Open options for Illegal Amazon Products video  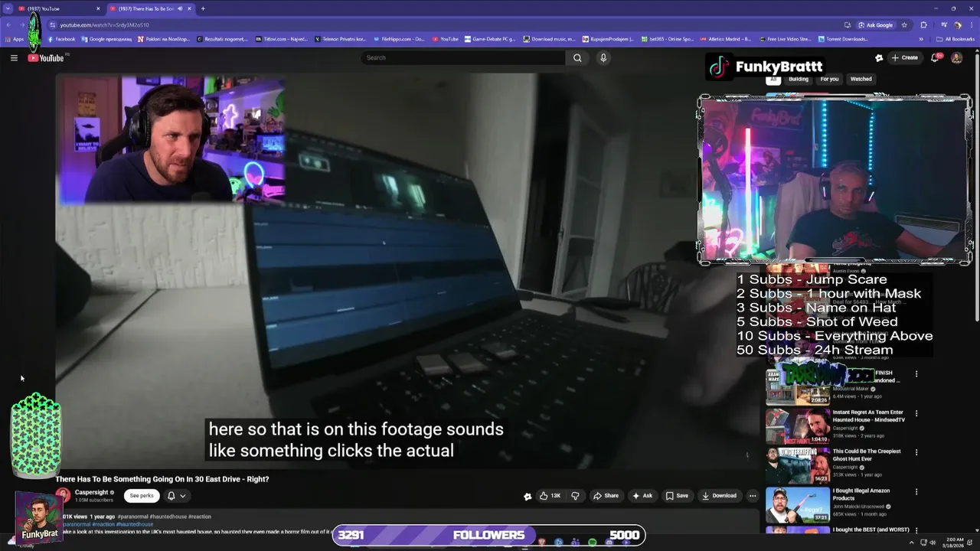(x=916, y=491)
